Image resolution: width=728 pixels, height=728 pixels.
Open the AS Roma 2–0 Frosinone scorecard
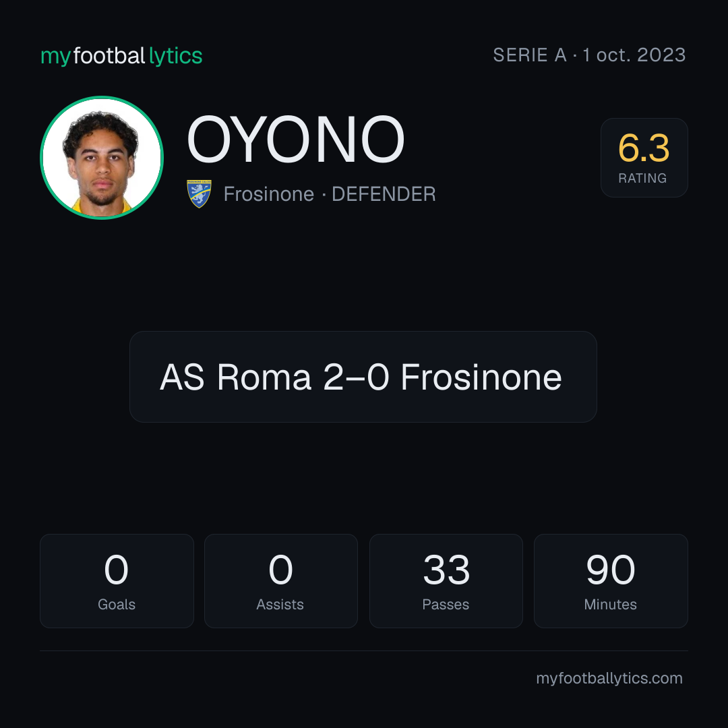coord(363,377)
